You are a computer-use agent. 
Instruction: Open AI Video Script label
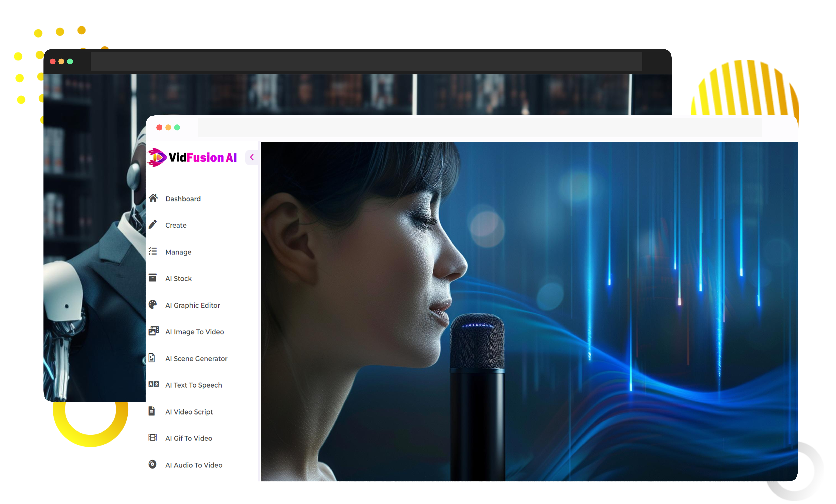pyautogui.click(x=189, y=412)
